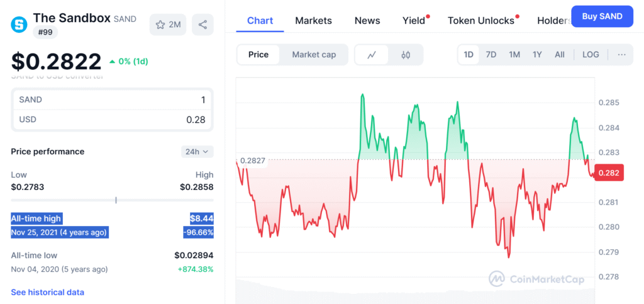Switch to line chart view icon
644x304 pixels.
point(372,55)
